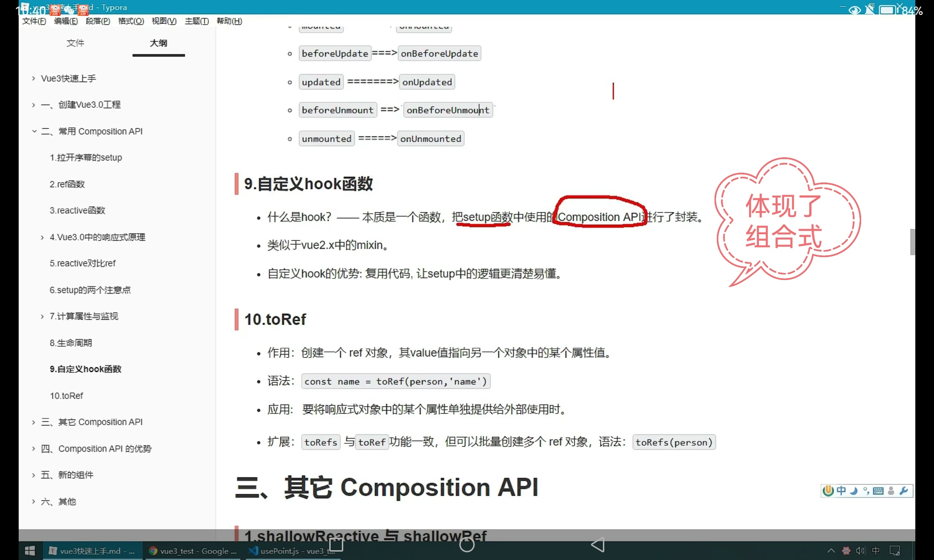
Task: Open the soft keyboard icon in IME toolbar
Action: pyautogui.click(x=878, y=490)
